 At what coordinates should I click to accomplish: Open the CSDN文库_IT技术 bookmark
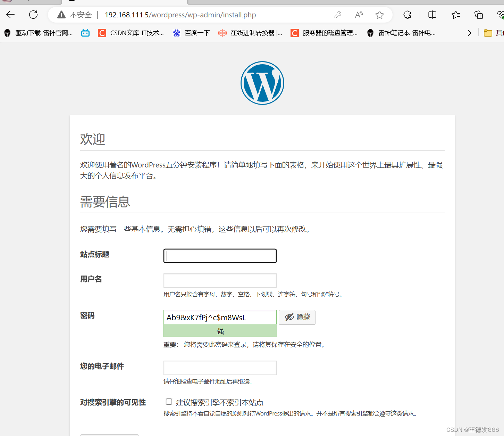131,33
